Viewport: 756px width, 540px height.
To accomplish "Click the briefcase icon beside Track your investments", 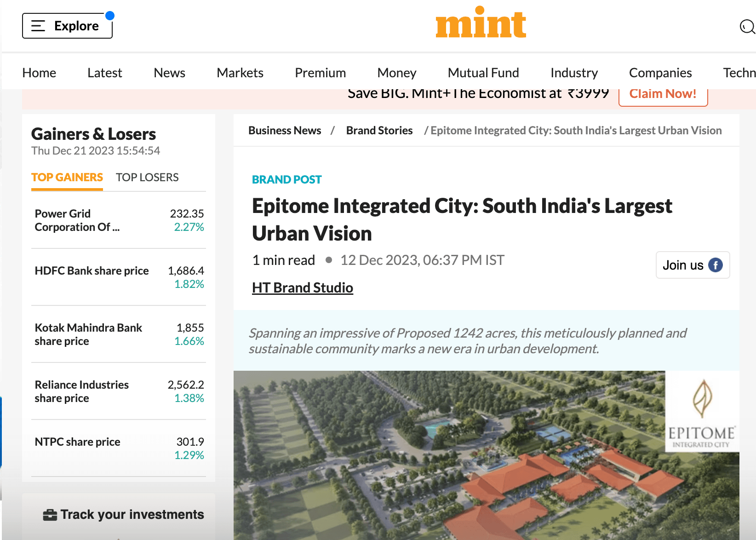I will [x=50, y=515].
